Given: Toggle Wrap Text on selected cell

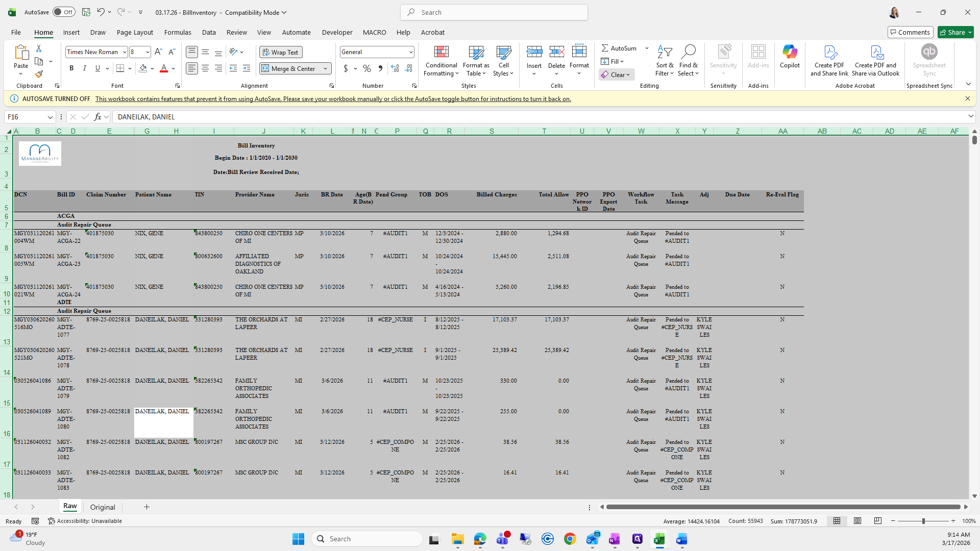Looking at the screenshot, I should point(281,52).
